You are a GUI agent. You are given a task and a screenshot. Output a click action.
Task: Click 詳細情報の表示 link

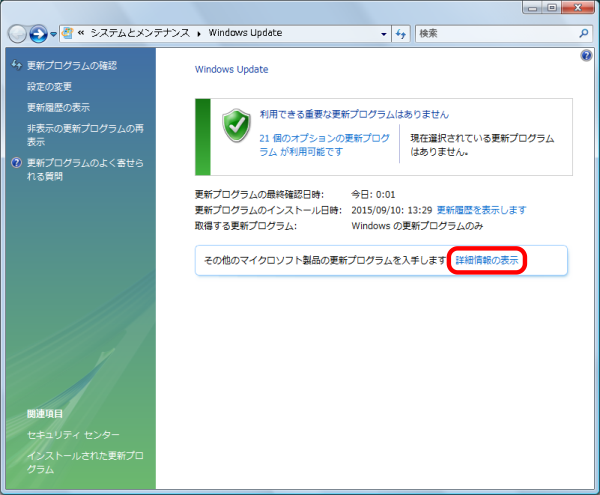[487, 261]
